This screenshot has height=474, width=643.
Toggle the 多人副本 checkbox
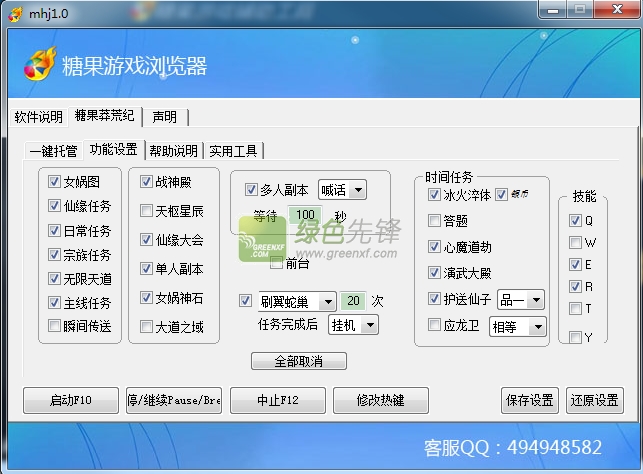[251, 189]
